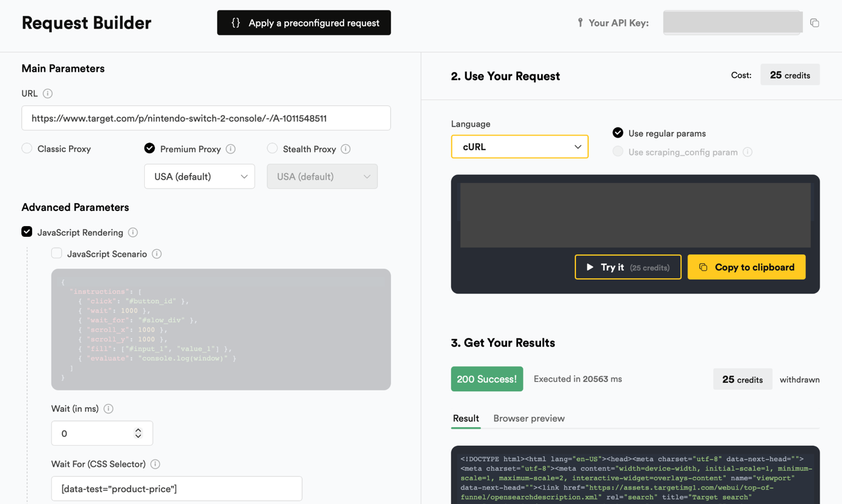This screenshot has width=842, height=504.
Task: Select the Classic Proxy radio button
Action: (27, 148)
